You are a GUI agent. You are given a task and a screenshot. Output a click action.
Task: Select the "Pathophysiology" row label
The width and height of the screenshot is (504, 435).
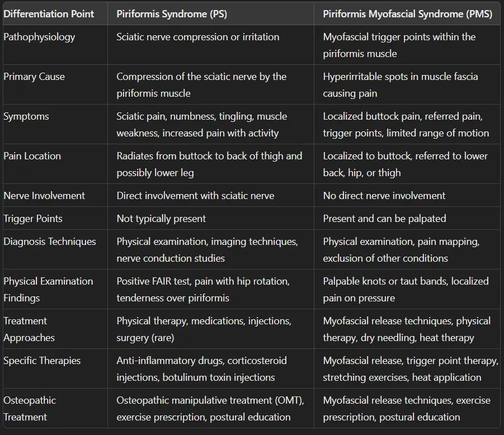(39, 37)
